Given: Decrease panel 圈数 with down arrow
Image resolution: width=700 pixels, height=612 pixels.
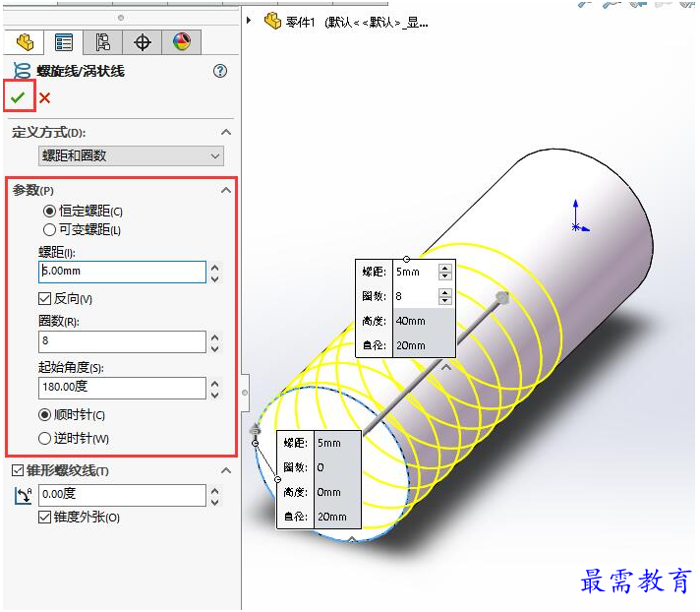Looking at the screenshot, I should click(215, 348).
